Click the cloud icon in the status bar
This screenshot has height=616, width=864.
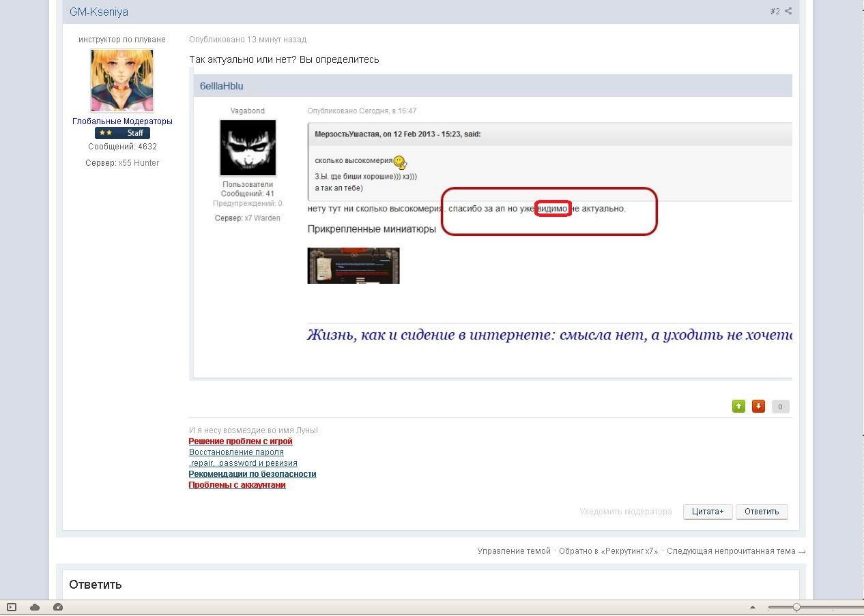click(35, 607)
